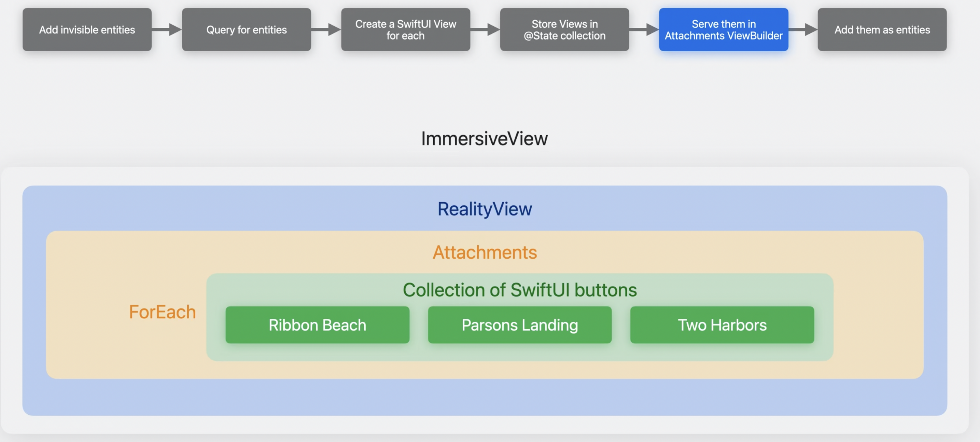Select the Query for entities box

[246, 30]
